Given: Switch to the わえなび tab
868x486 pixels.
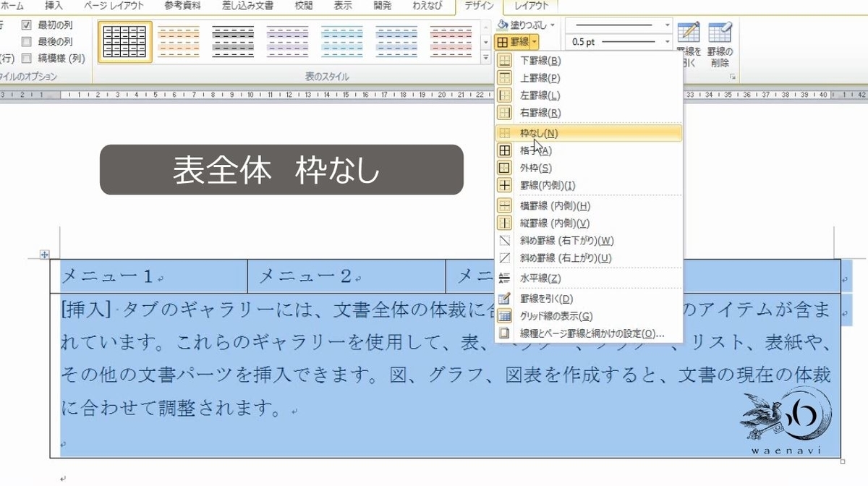Looking at the screenshot, I should click(x=429, y=6).
